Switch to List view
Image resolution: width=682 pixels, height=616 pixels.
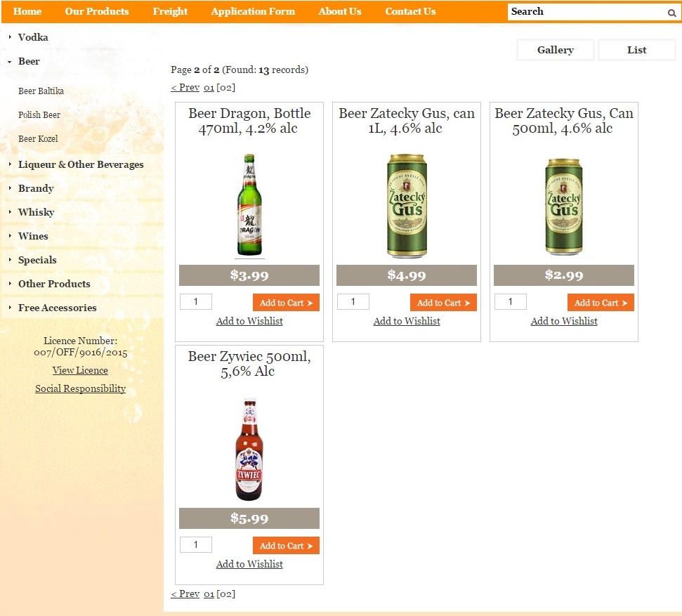(x=637, y=50)
